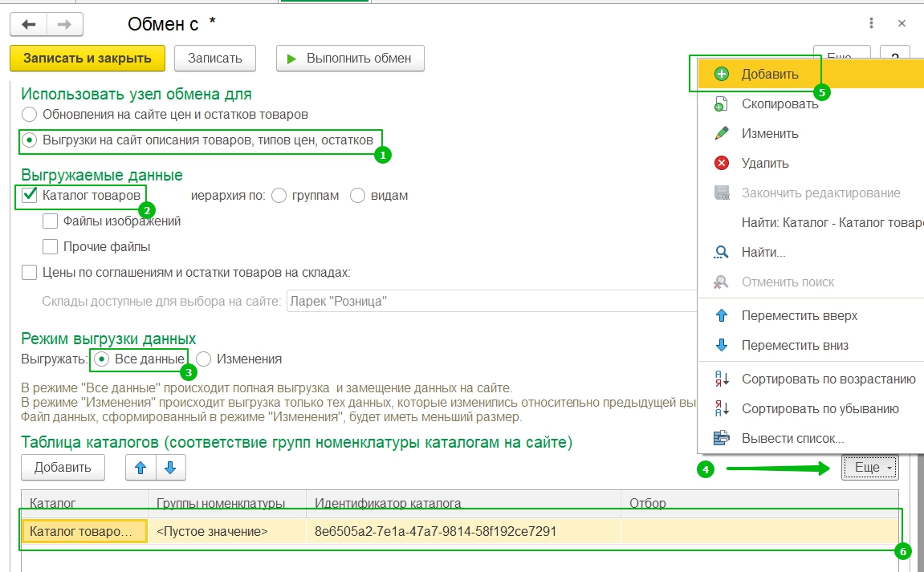This screenshot has height=572, width=924.
Task: Click the back arrow navigation button
Action: (29, 25)
